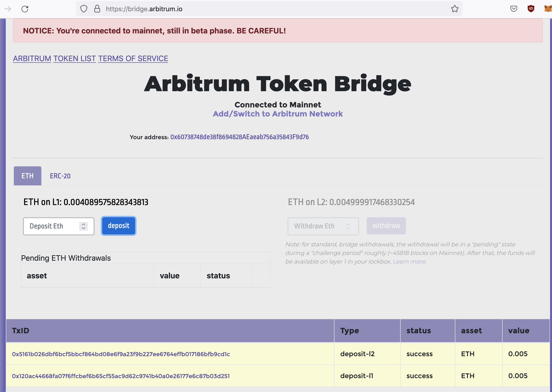This screenshot has width=552, height=392.
Task: Click the browser forward arrow
Action: (8, 9)
